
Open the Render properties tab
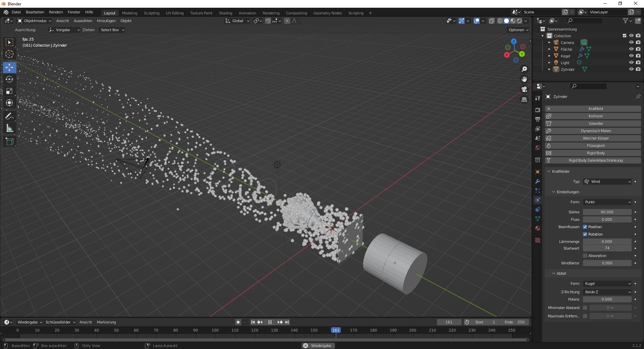coord(538,110)
